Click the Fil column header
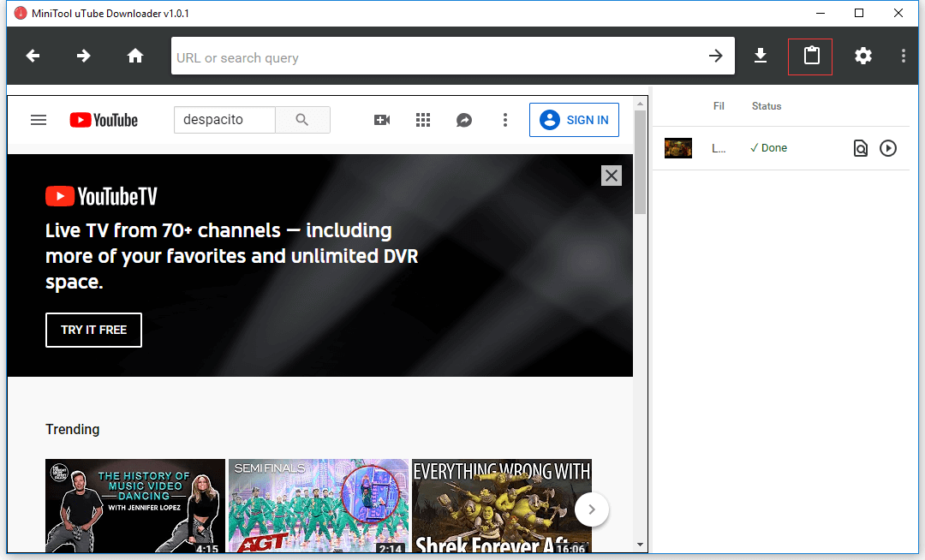Viewport: 925px width, 560px height. click(719, 106)
